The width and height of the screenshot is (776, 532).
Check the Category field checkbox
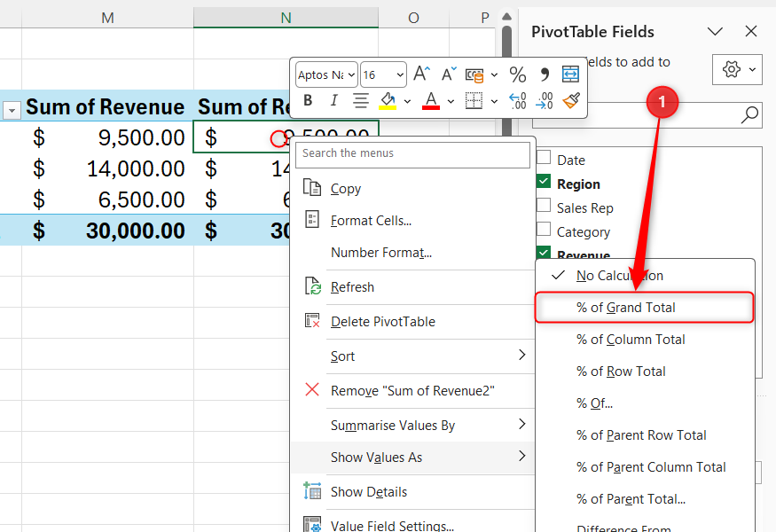544,229
